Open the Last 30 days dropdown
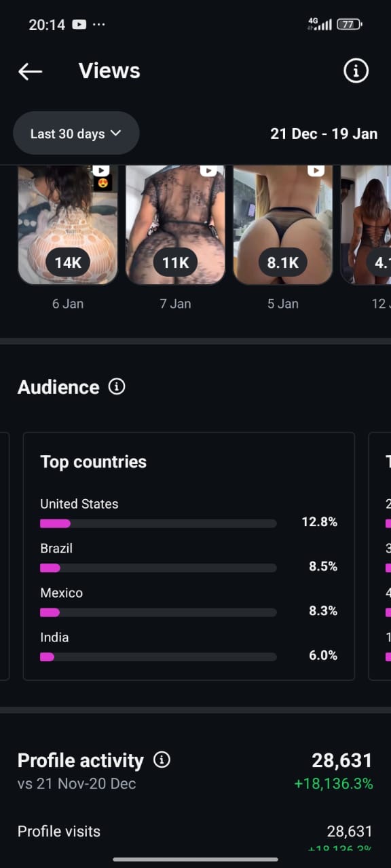The height and width of the screenshot is (868, 391). pyautogui.click(x=76, y=133)
